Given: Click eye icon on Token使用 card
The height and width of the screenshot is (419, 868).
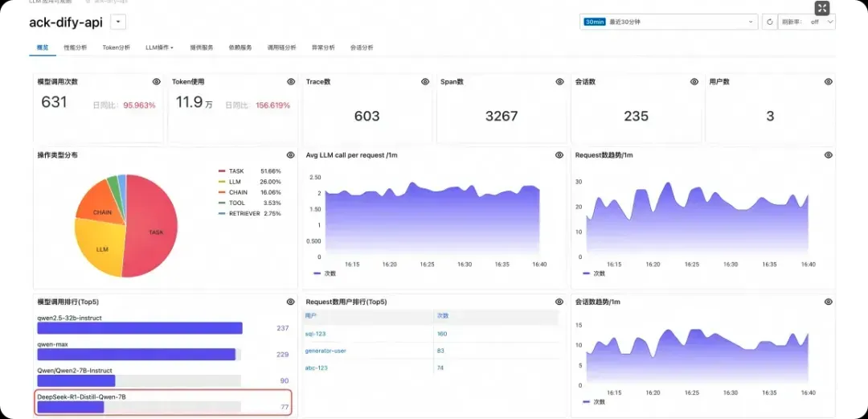Looking at the screenshot, I should pos(291,81).
